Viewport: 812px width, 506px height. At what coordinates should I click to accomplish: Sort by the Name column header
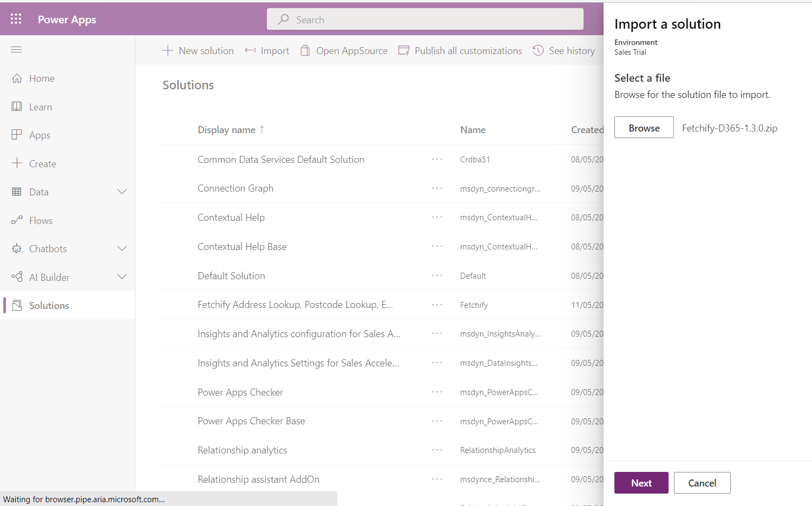[473, 130]
